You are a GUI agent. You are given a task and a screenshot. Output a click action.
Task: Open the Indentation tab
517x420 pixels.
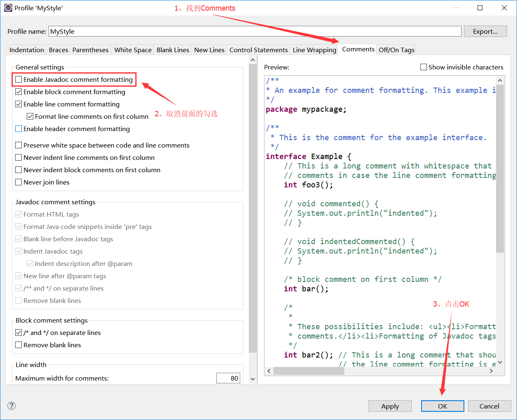click(27, 50)
